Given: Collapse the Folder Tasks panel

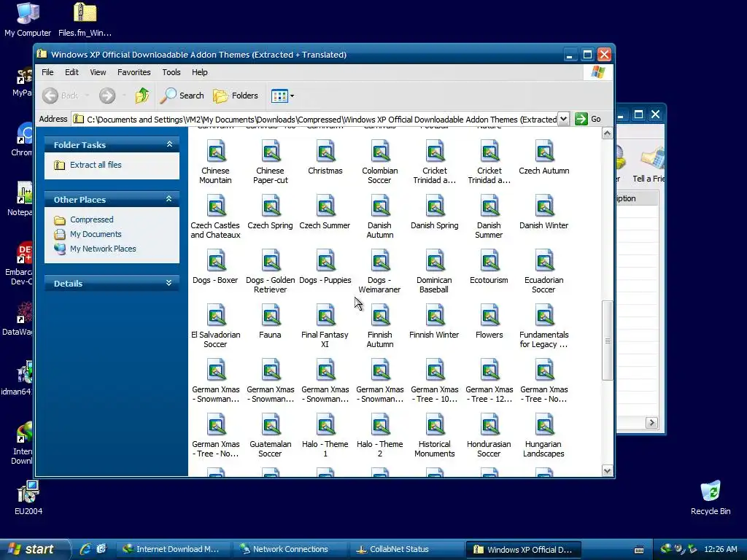Looking at the screenshot, I should [x=169, y=144].
